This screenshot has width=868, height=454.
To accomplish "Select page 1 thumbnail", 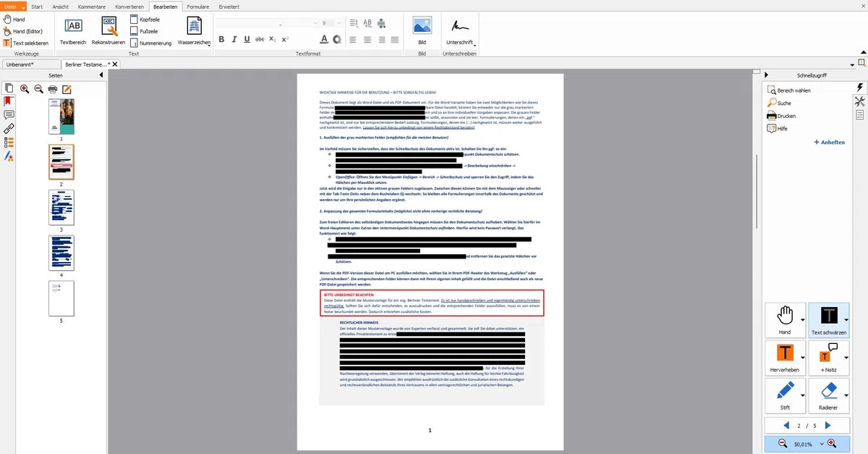I will [61, 117].
